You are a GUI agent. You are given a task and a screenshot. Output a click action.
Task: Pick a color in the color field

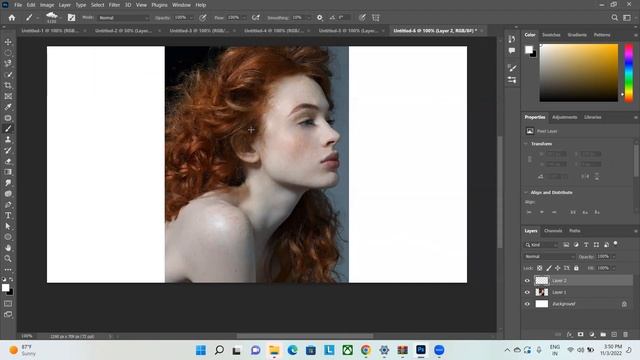pyautogui.click(x=578, y=73)
